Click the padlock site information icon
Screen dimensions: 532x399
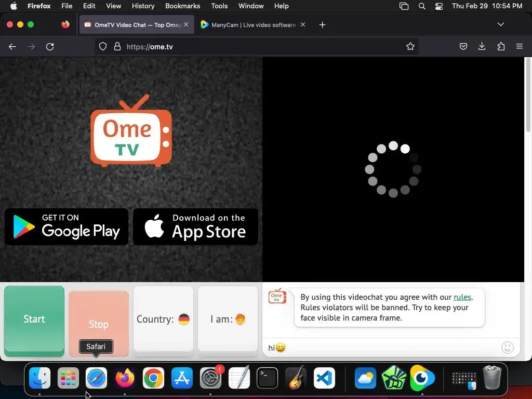pos(117,46)
